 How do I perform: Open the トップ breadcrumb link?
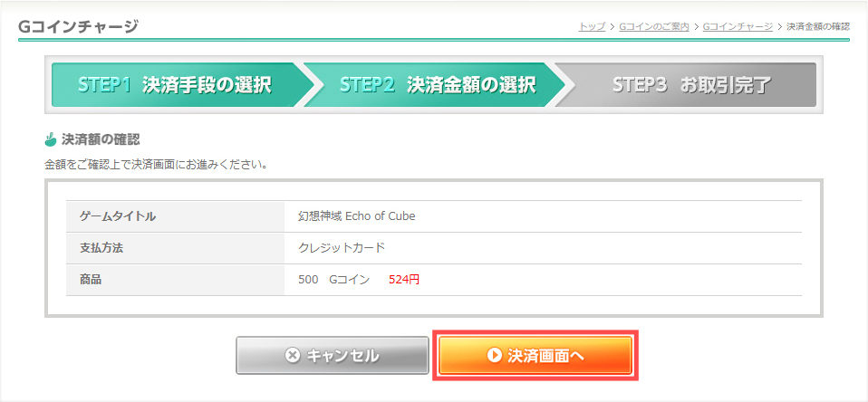coord(592,27)
